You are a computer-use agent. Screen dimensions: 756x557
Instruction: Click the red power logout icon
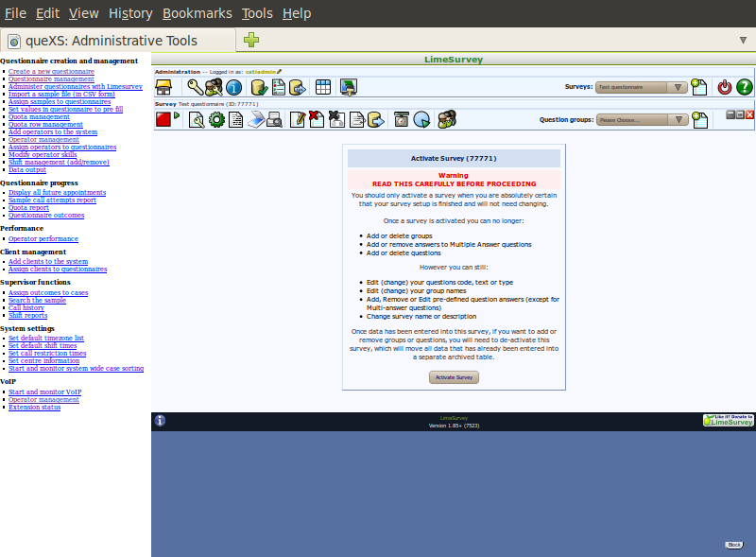coord(724,87)
